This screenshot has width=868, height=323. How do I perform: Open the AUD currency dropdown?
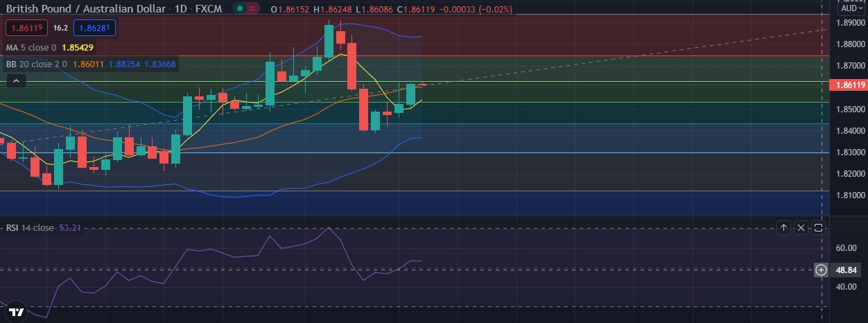click(x=850, y=9)
